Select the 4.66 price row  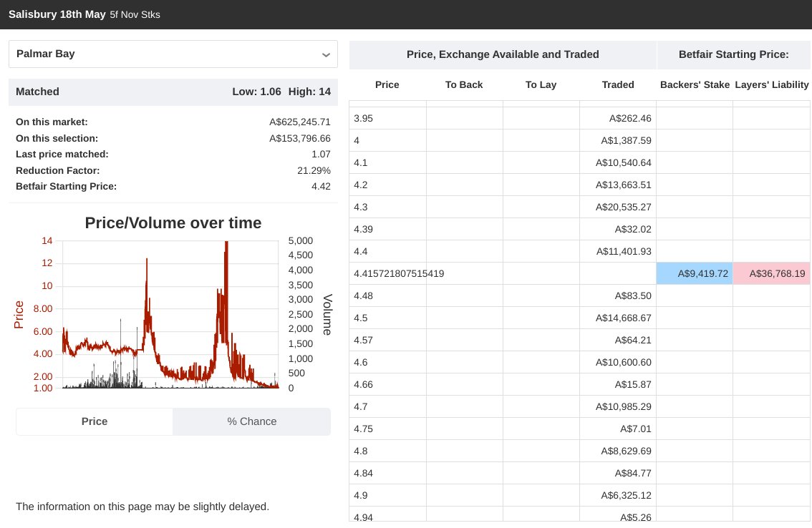(x=579, y=385)
